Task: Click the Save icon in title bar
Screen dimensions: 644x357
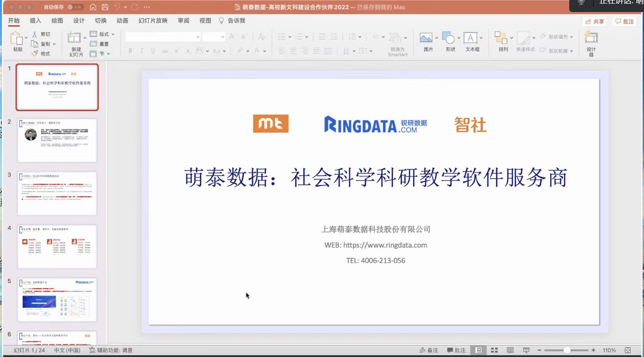Action: point(105,7)
